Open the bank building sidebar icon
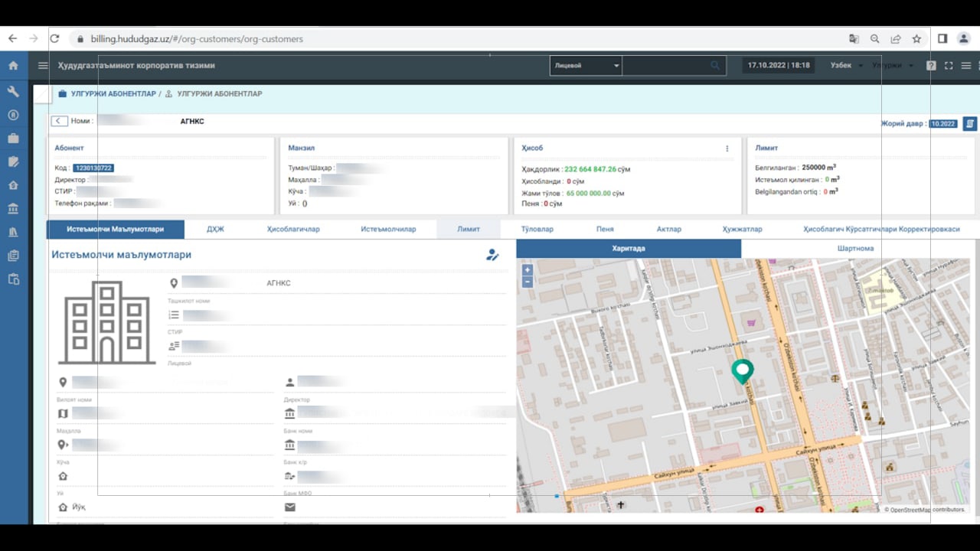This screenshot has height=551, width=980. point(13,209)
